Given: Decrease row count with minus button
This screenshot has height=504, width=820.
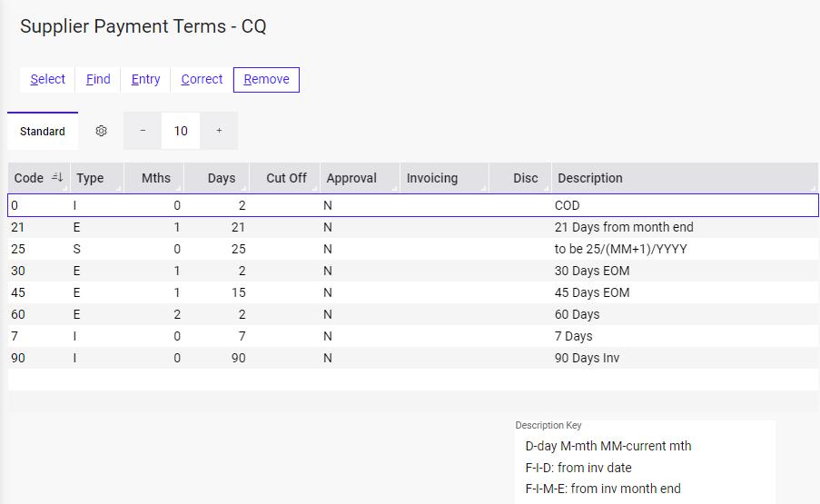Looking at the screenshot, I should click(x=143, y=131).
